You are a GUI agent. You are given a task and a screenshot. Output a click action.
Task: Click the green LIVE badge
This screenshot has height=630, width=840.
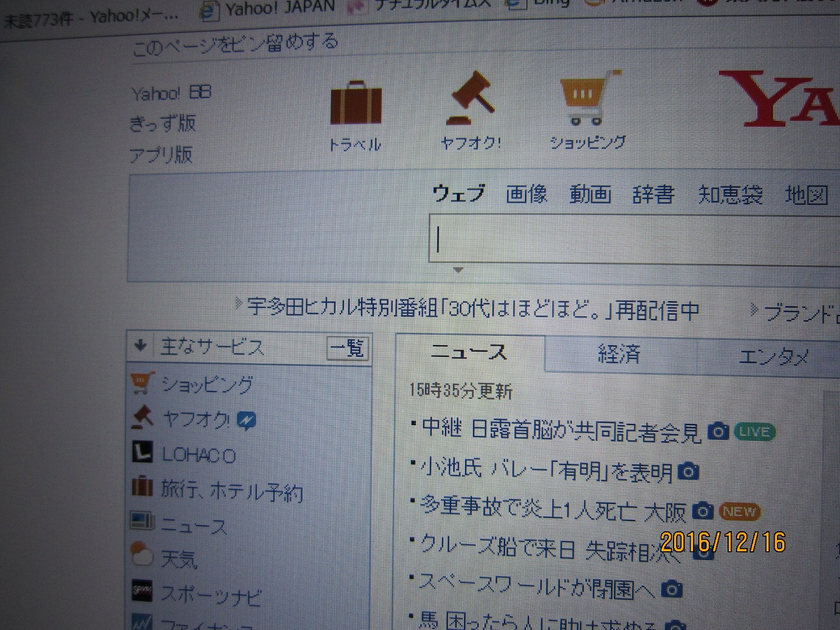click(x=754, y=431)
